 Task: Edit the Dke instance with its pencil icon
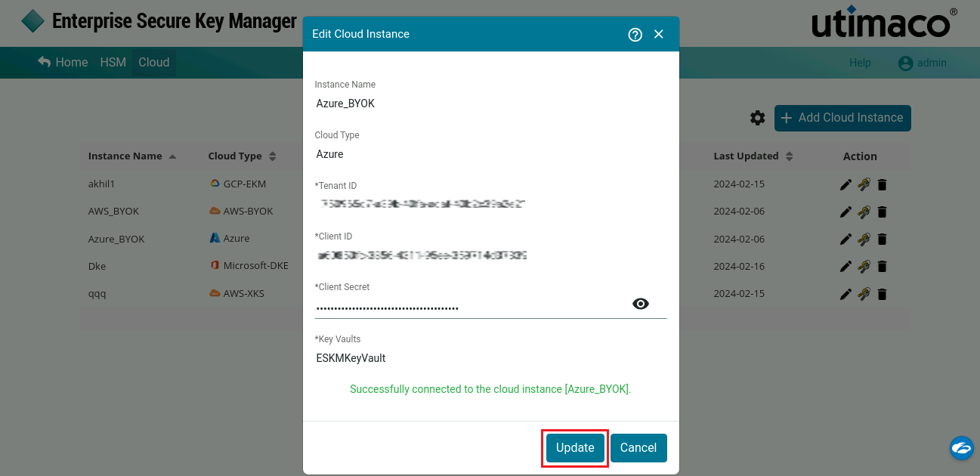click(x=846, y=266)
